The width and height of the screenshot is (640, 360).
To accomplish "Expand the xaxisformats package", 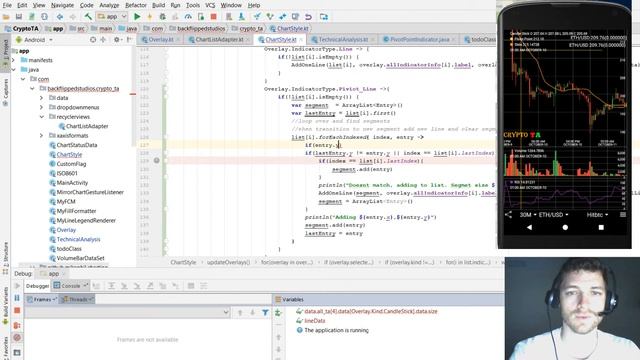I will click(x=41, y=136).
